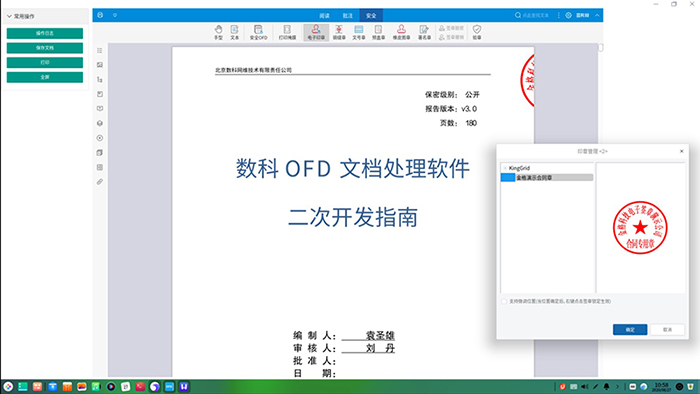Open the settings gear in blue bar

click(568, 15)
